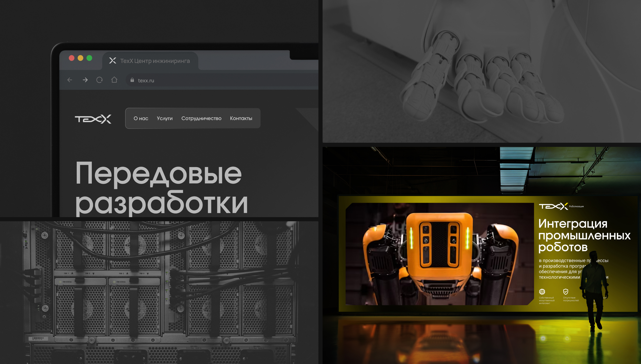Go to the browser home icon

coord(114,80)
